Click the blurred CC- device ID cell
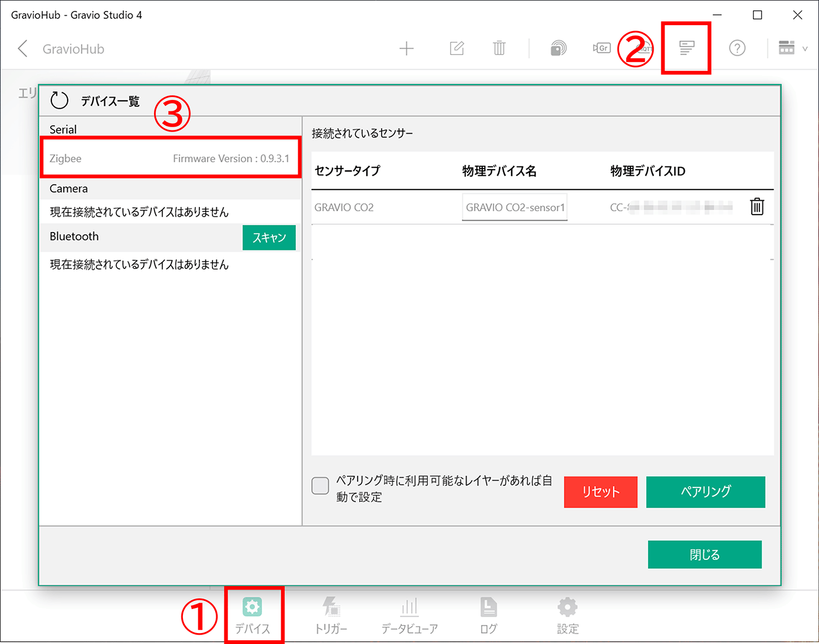Viewport: 819px width, 644px height. click(x=671, y=207)
